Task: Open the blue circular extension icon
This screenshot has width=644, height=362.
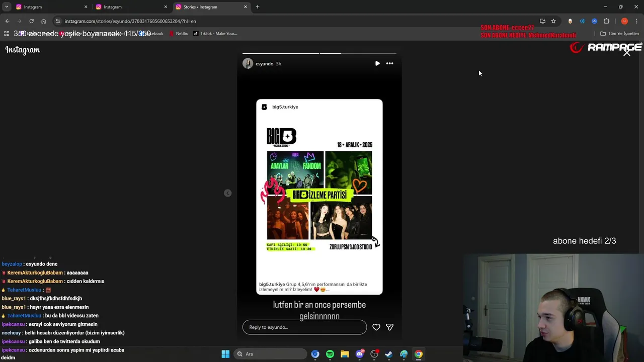Action: click(594, 21)
